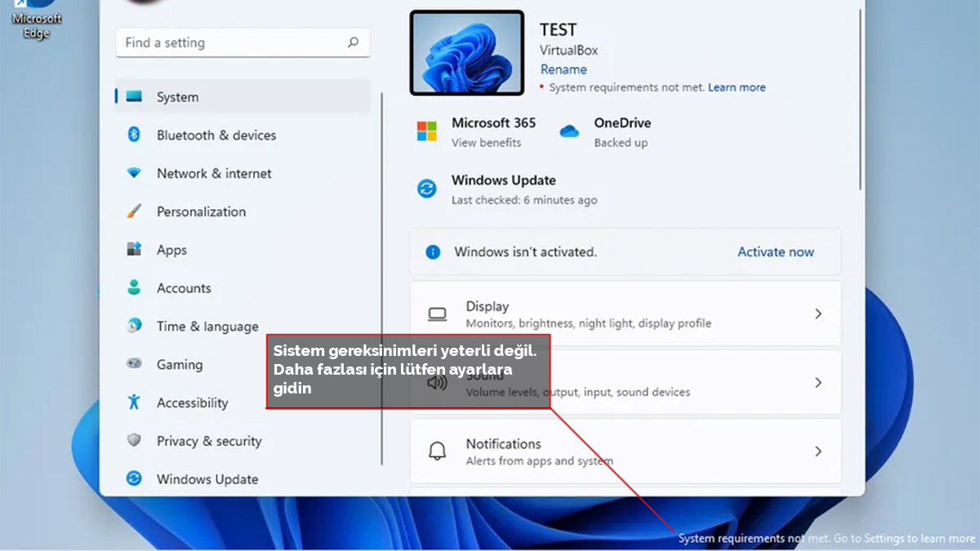
Task: Click the Accessibility label in sidebar
Action: (192, 403)
